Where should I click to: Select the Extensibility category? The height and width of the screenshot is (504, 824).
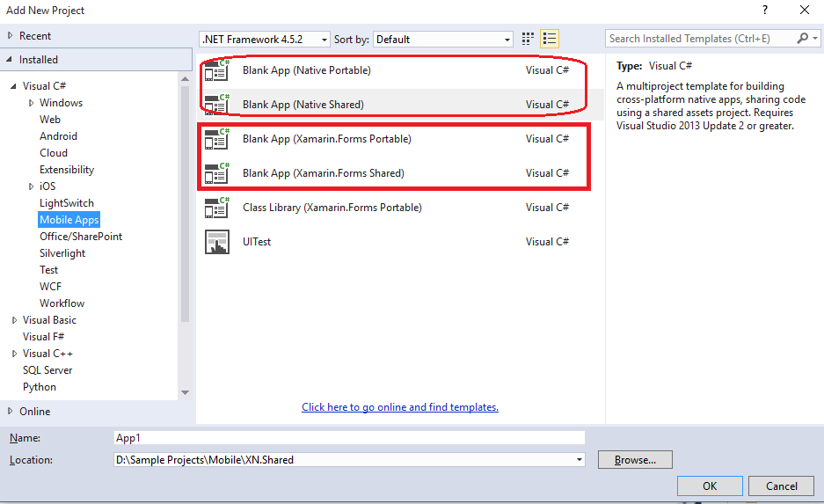67,170
